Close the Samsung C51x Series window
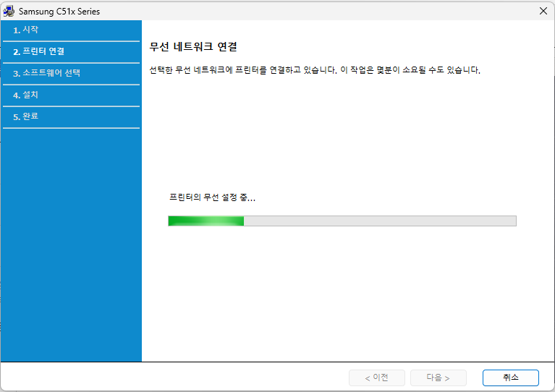555x392 pixels. coord(543,11)
